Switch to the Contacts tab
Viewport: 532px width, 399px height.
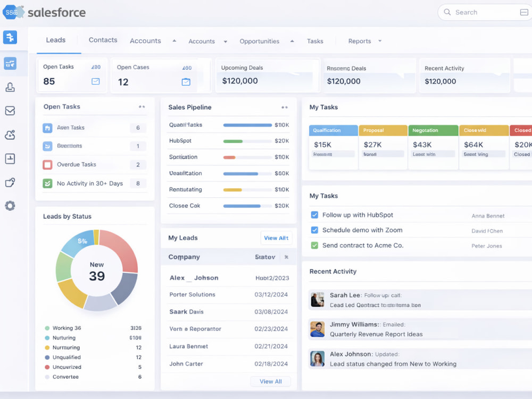pos(103,40)
